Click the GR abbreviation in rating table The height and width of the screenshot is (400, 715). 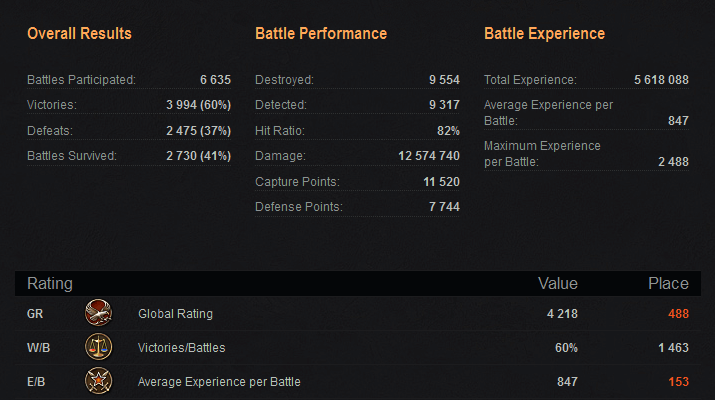point(35,314)
